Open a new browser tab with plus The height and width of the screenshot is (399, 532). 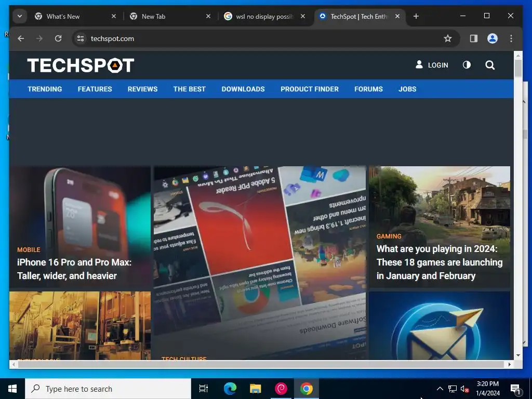[416, 16]
